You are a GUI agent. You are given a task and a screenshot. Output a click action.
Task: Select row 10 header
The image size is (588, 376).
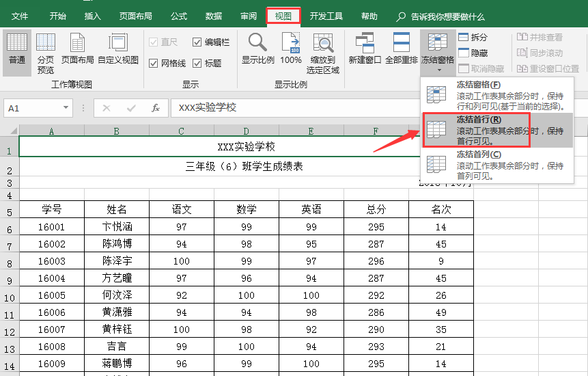(10, 296)
